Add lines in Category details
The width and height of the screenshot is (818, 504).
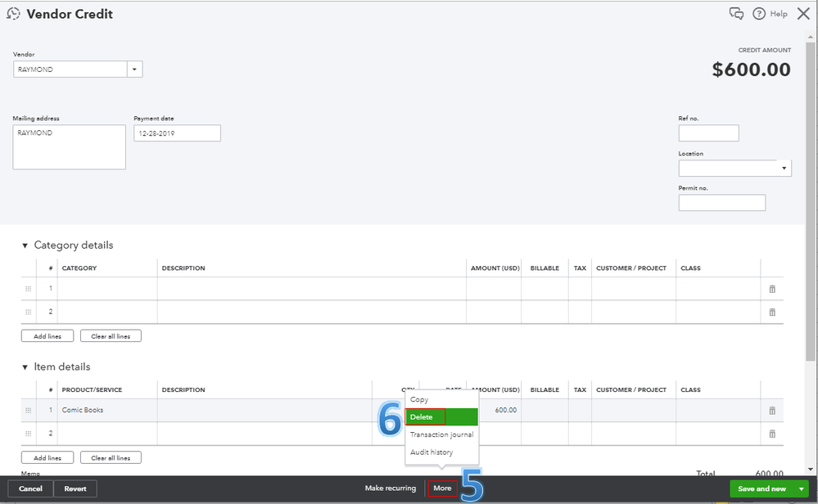[x=47, y=336]
